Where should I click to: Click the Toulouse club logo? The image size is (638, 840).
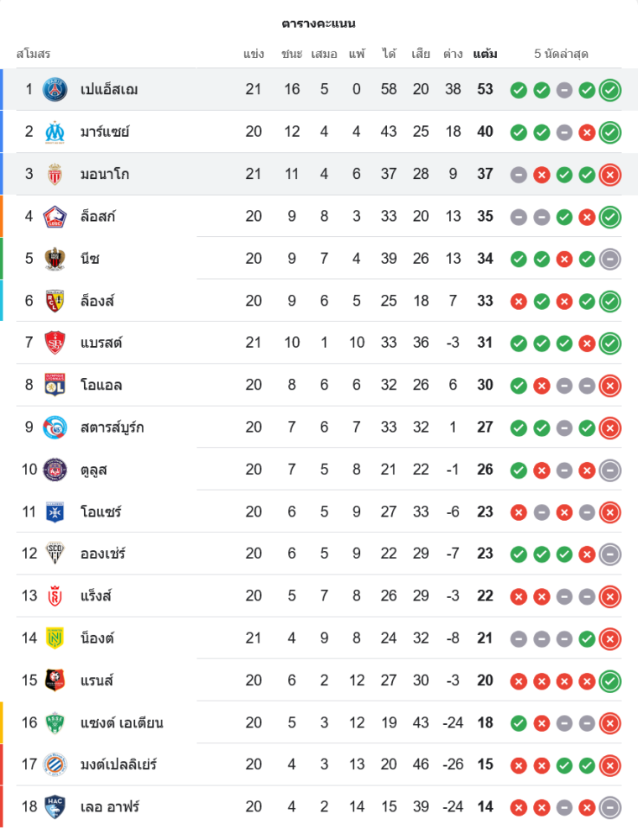coord(55,470)
